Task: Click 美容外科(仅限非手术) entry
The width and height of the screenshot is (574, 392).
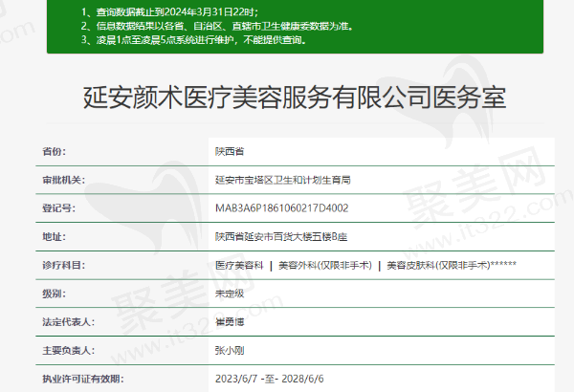Action: tap(325, 265)
